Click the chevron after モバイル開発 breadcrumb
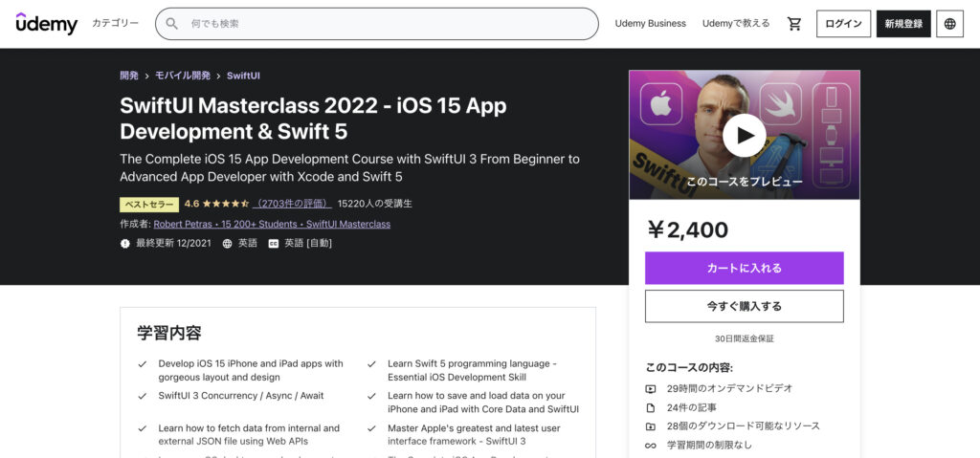Viewport: 980px width, 458px height. pyautogui.click(x=219, y=76)
